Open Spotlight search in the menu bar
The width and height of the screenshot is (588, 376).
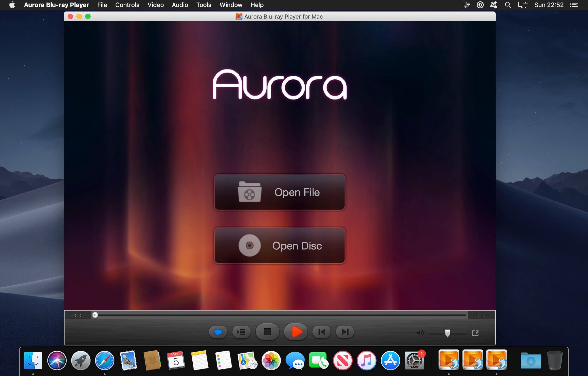pyautogui.click(x=508, y=5)
